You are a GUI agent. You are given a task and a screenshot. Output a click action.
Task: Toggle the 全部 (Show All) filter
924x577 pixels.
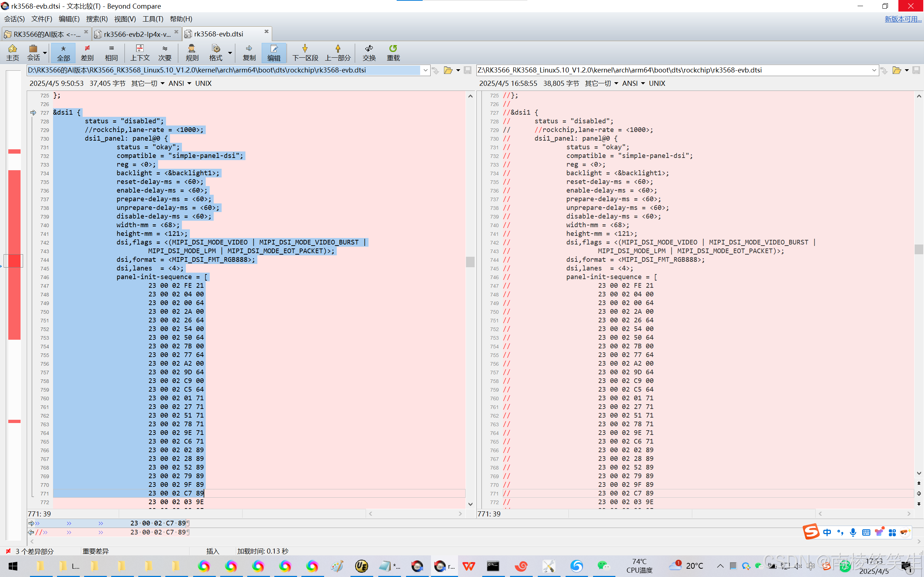pyautogui.click(x=64, y=53)
